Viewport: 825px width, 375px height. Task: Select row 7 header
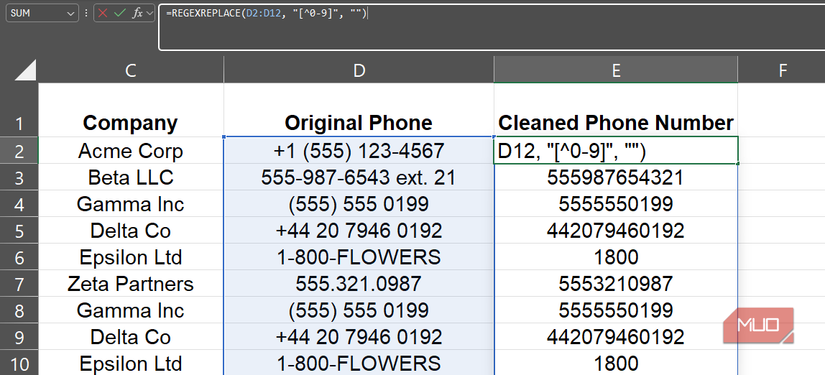click(x=19, y=283)
